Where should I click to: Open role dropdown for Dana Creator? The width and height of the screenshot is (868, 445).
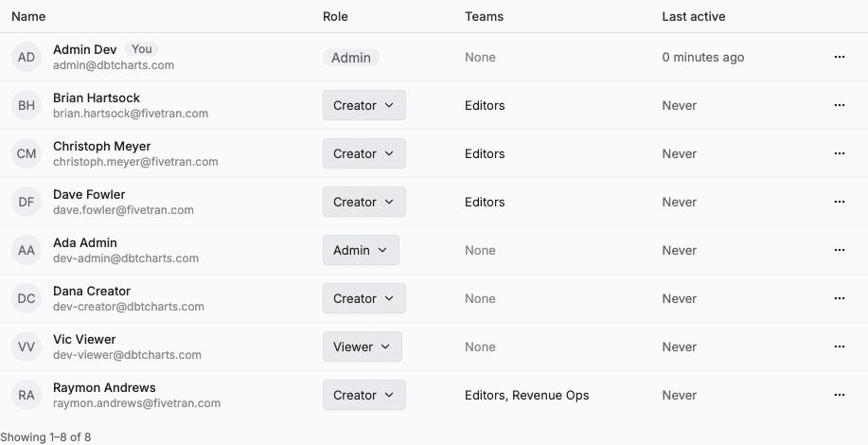[364, 298]
